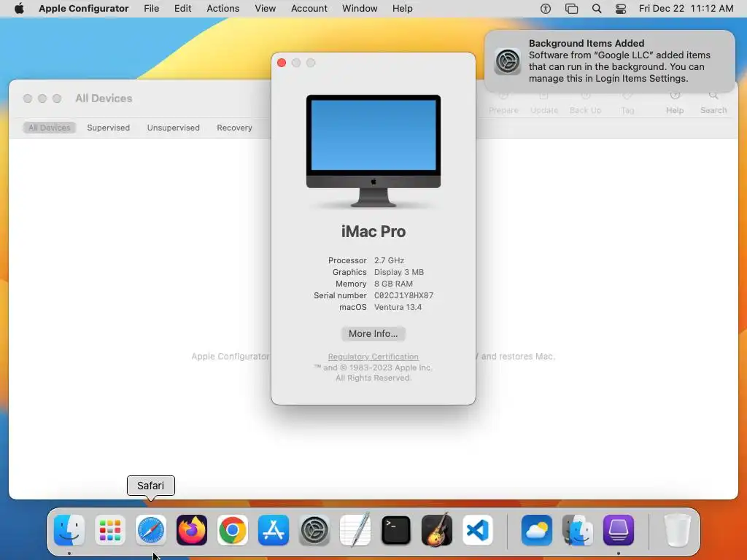Click the date and time in menu bar

click(686, 9)
